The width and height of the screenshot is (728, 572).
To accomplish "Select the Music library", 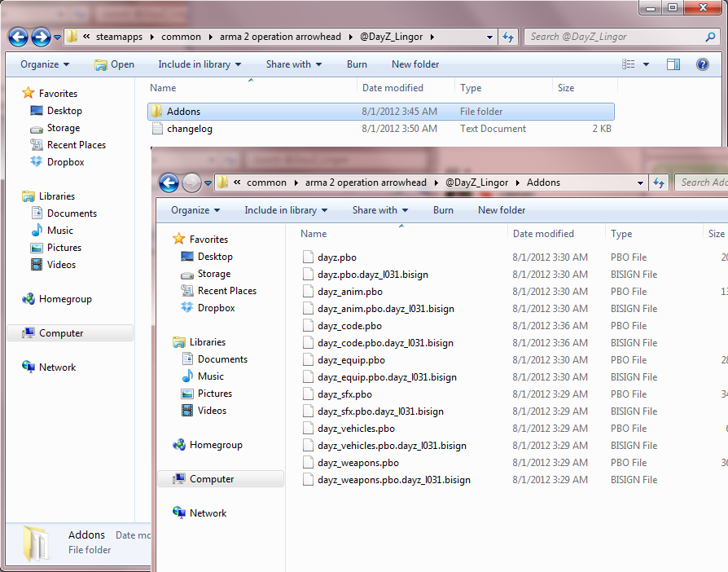I will click(x=209, y=376).
